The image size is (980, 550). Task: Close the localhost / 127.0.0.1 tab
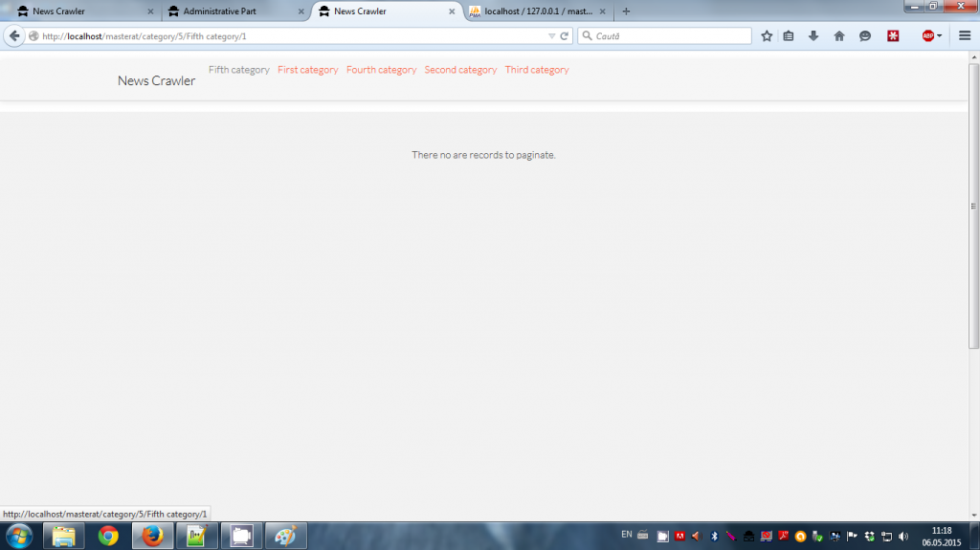click(603, 11)
